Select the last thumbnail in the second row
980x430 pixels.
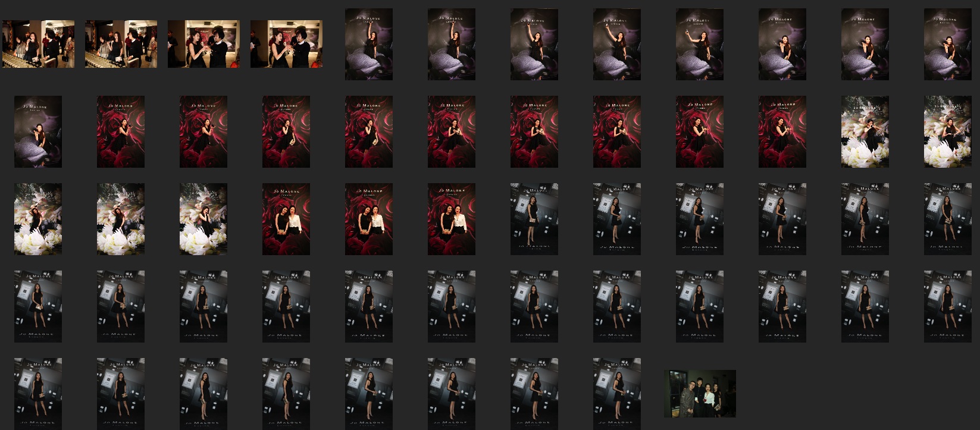coord(947,131)
